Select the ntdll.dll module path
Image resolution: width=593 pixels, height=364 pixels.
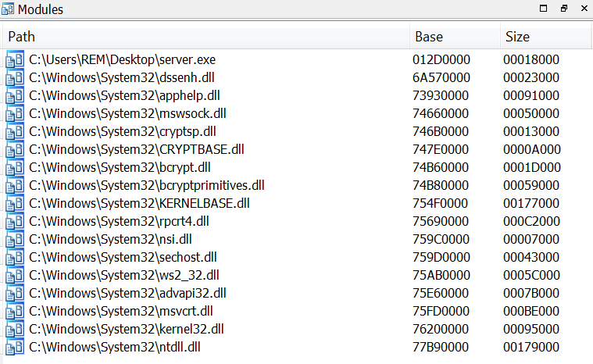pos(115,347)
